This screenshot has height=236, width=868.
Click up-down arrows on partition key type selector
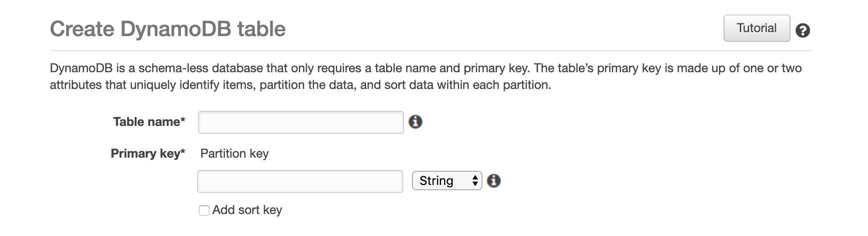[475, 181]
